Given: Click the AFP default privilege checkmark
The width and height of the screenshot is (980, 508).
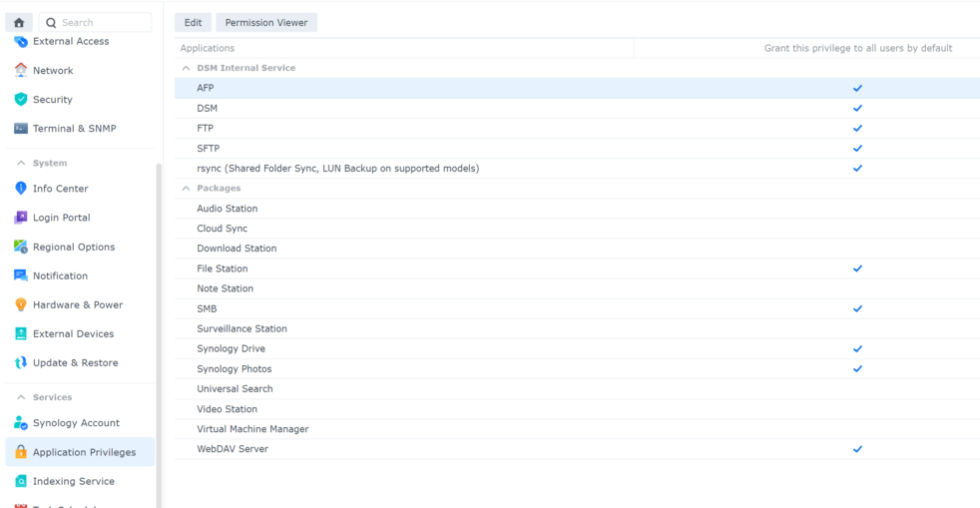Looking at the screenshot, I should coord(857,88).
